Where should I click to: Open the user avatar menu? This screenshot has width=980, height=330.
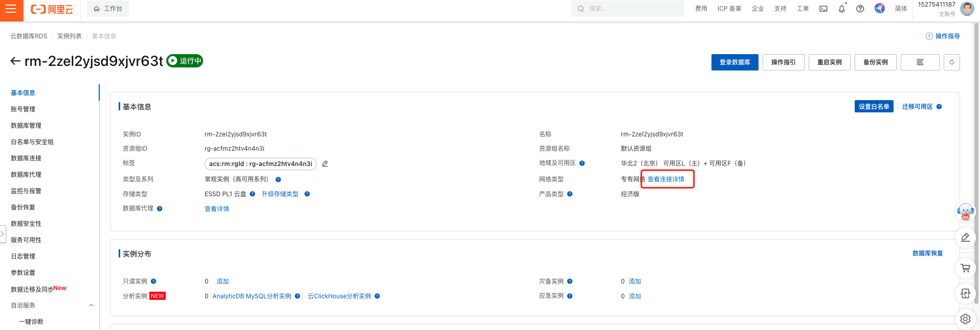tap(967, 9)
